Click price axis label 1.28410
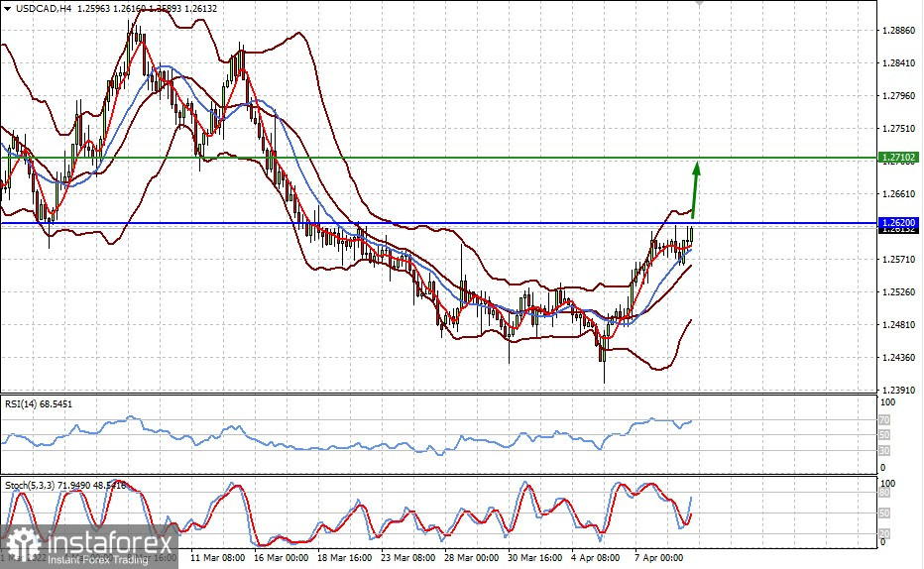The width and height of the screenshot is (924, 569). (x=899, y=63)
